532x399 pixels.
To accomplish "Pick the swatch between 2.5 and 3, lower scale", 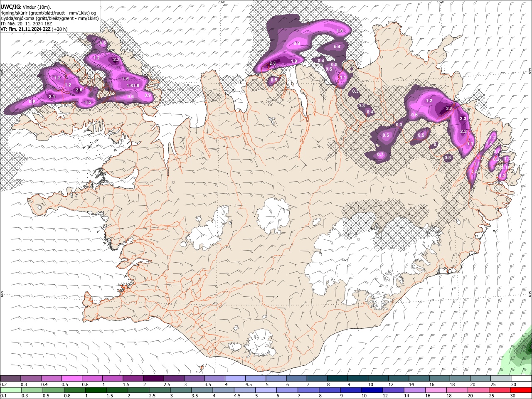I will pos(160,390).
